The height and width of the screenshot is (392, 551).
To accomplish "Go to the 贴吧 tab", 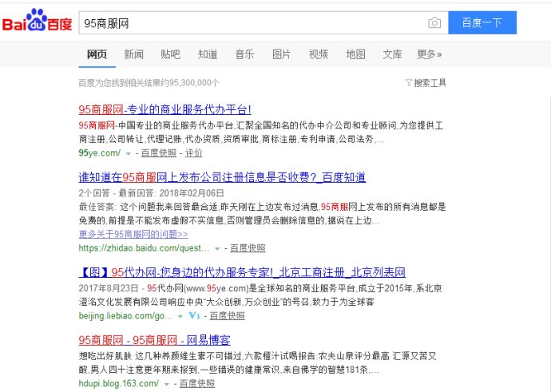I will click(170, 54).
